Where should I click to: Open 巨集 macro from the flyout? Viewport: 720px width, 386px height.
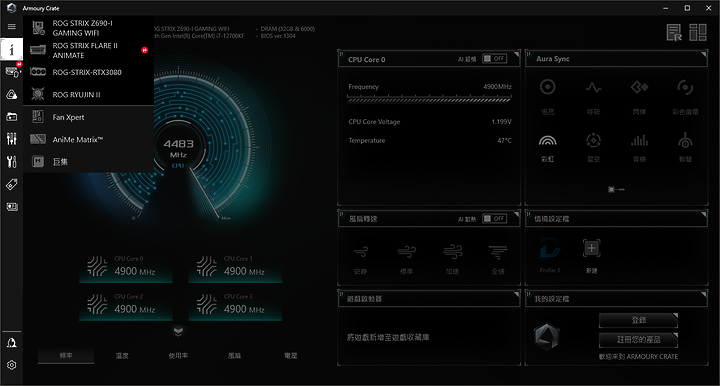[88, 162]
